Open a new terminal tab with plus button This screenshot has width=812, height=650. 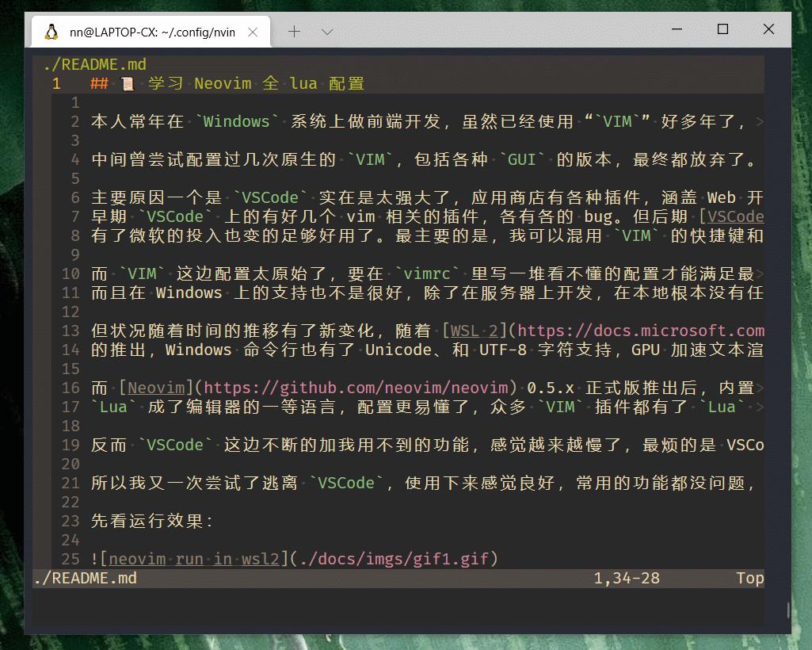[294, 31]
